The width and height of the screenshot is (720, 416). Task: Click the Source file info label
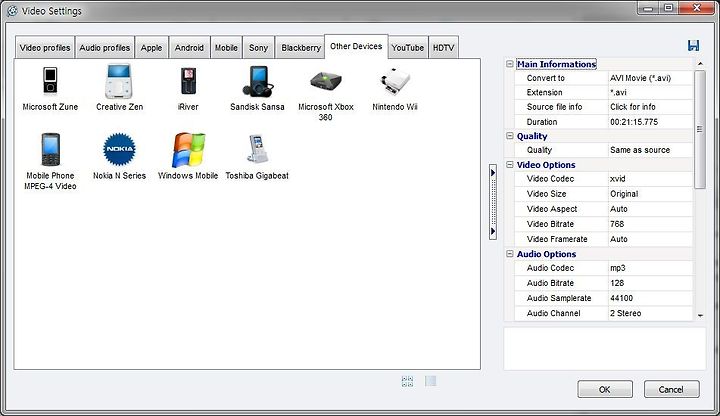[x=554, y=107]
